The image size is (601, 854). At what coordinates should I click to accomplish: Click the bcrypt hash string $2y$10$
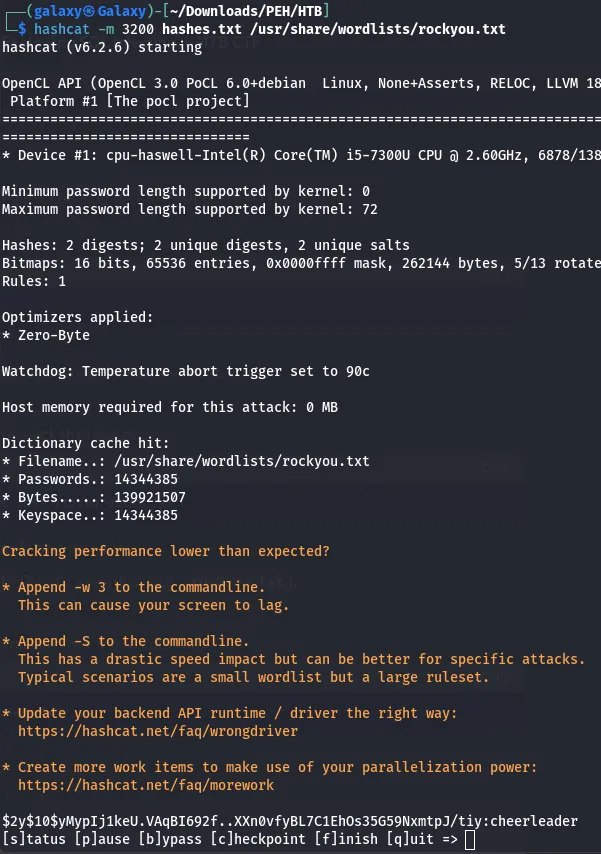243,821
